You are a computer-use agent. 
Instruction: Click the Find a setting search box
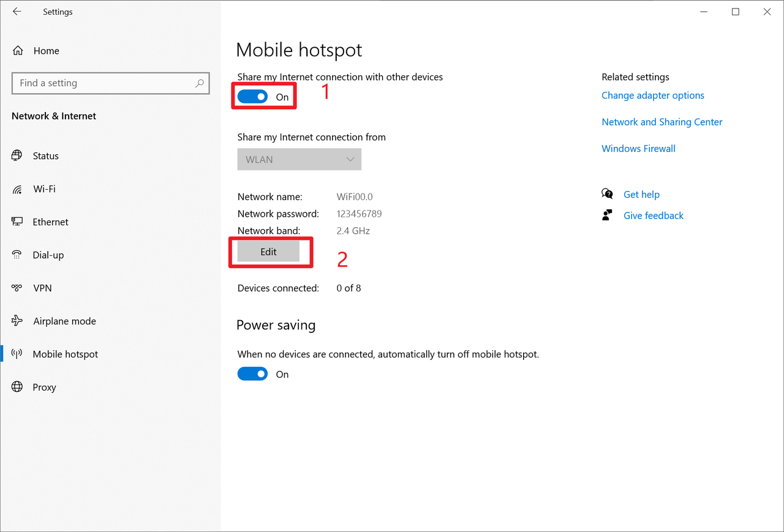pos(110,83)
